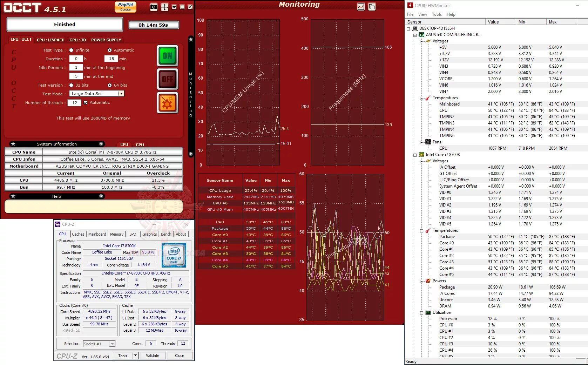Open OCCT settings orange gear button
Viewport: 588px width, 365px height.
pos(168,103)
